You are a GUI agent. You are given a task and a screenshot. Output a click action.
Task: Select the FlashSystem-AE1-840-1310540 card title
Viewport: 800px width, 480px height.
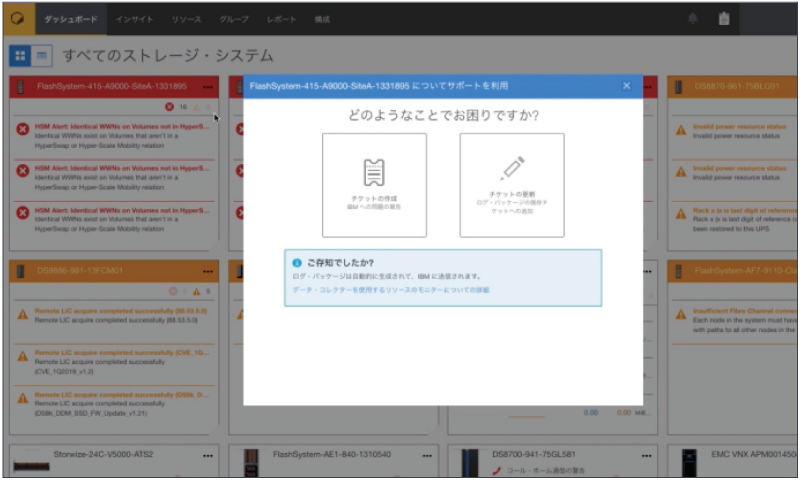click(x=332, y=454)
